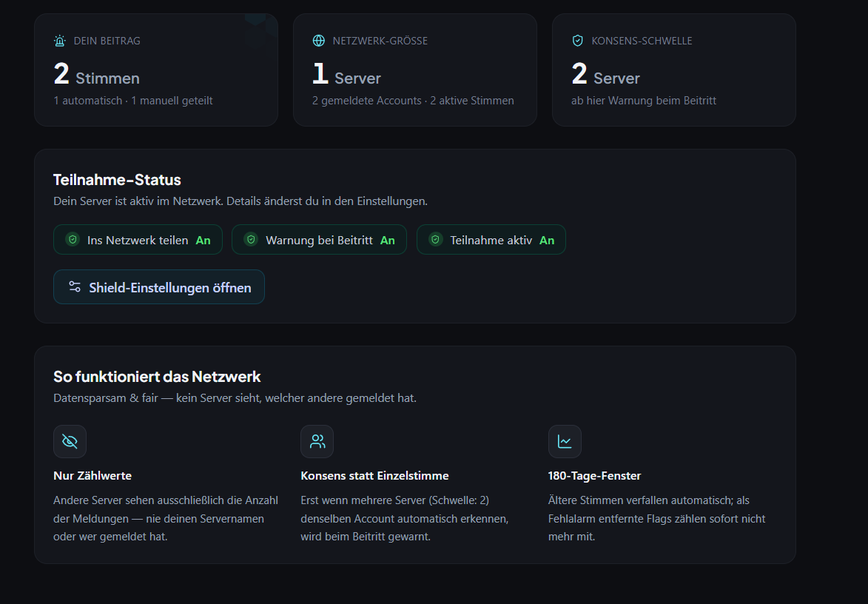This screenshot has height=604, width=868.
Task: Click the So funktioniert das Netzwerk heading
Action: 157,377
